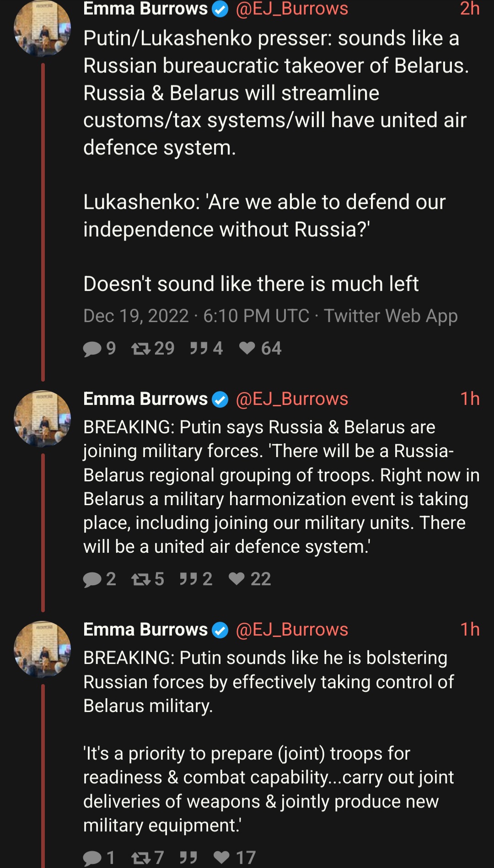
Task: Open the avatar on the second tweet
Action: pos(43,418)
